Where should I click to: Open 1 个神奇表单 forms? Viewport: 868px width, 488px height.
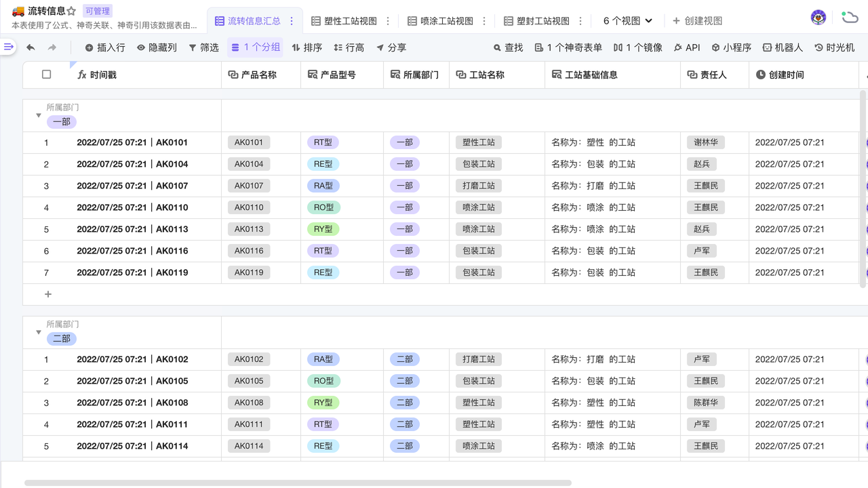click(x=568, y=47)
